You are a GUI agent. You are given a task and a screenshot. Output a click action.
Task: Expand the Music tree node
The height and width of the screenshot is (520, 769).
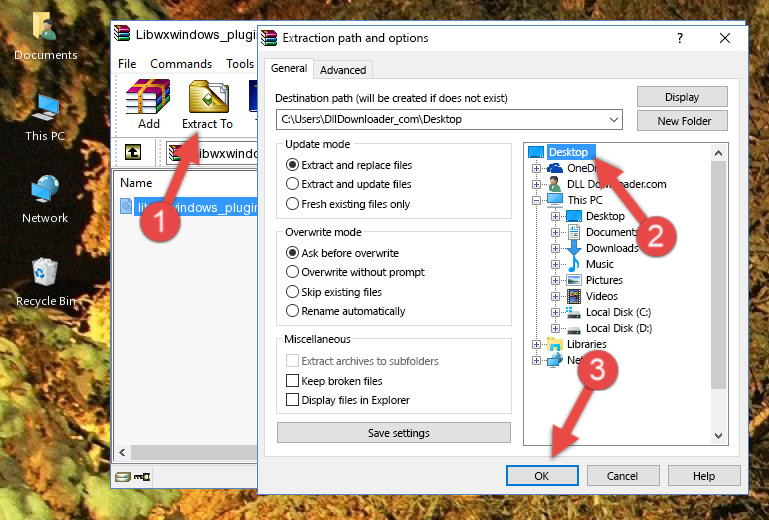[555, 264]
